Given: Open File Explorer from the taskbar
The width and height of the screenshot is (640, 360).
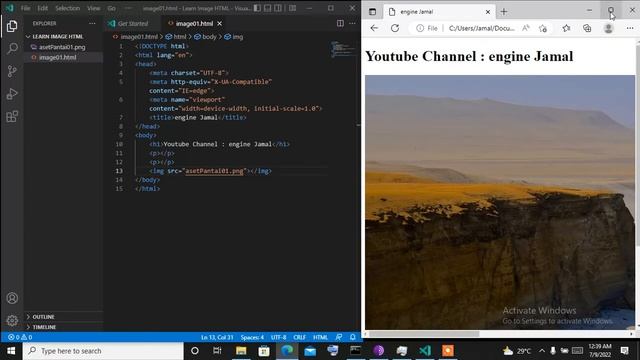Looking at the screenshot, I should (241, 351).
